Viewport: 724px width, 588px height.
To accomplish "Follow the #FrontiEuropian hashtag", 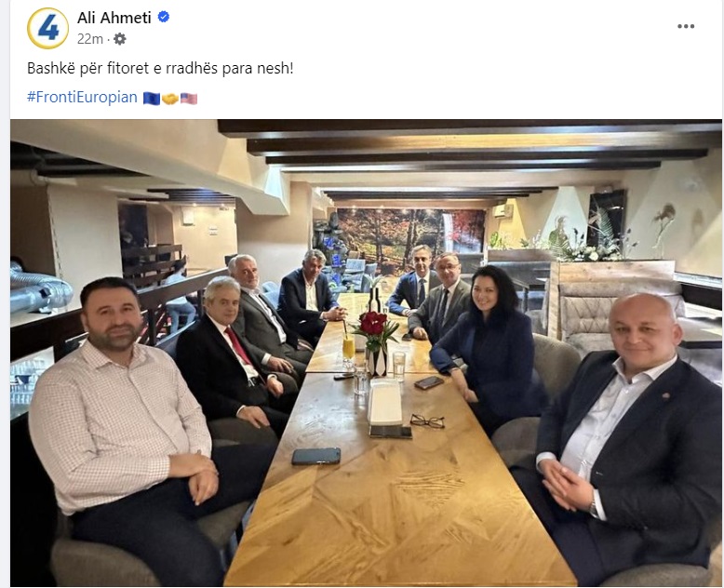I will coord(82,98).
